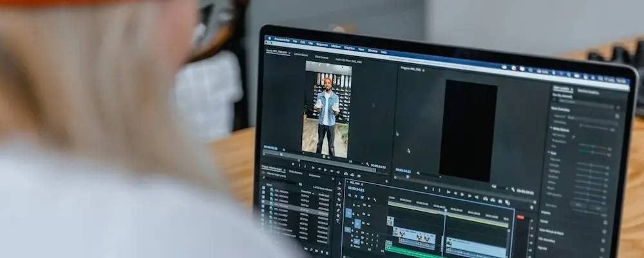Expand Creative section in Lumetri

coord(545,212)
